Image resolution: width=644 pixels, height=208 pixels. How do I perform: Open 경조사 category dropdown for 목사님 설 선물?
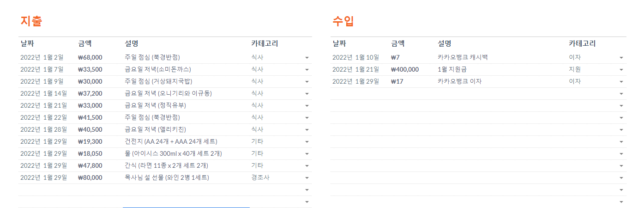coord(307,178)
